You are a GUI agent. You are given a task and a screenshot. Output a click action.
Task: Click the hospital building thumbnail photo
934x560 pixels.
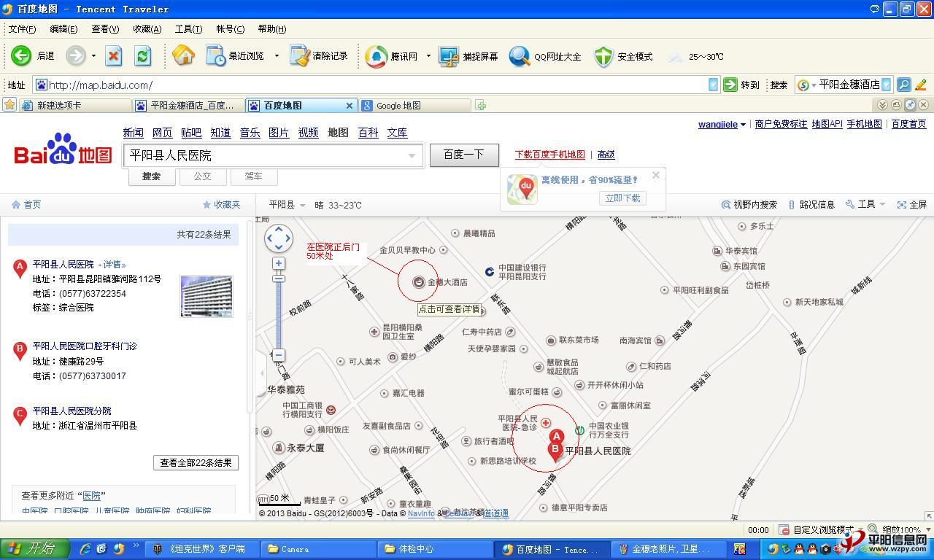(207, 296)
